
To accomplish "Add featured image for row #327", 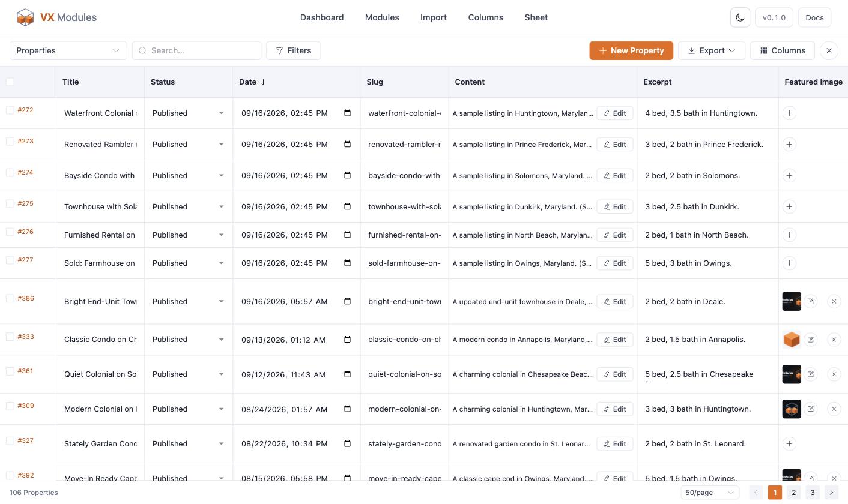I will (789, 443).
